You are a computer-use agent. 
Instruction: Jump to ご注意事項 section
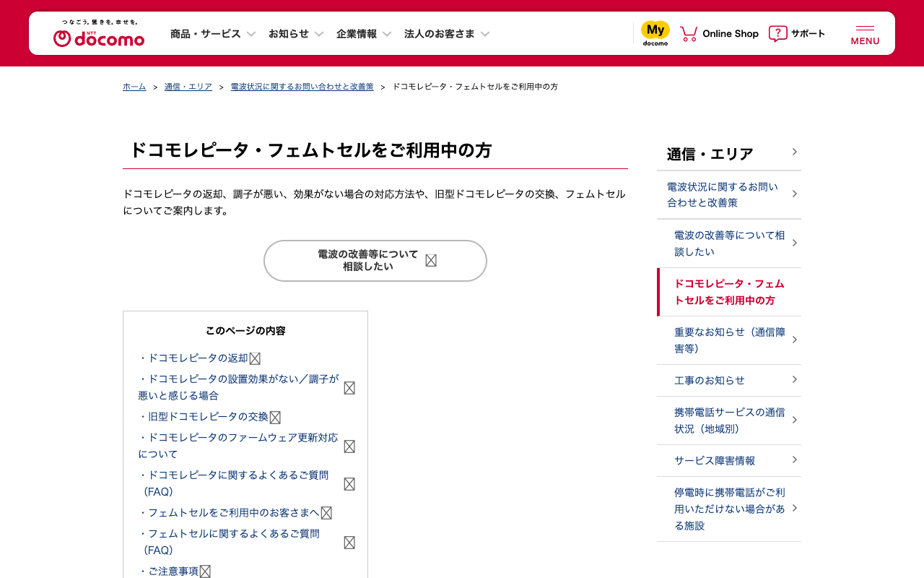pos(168,571)
